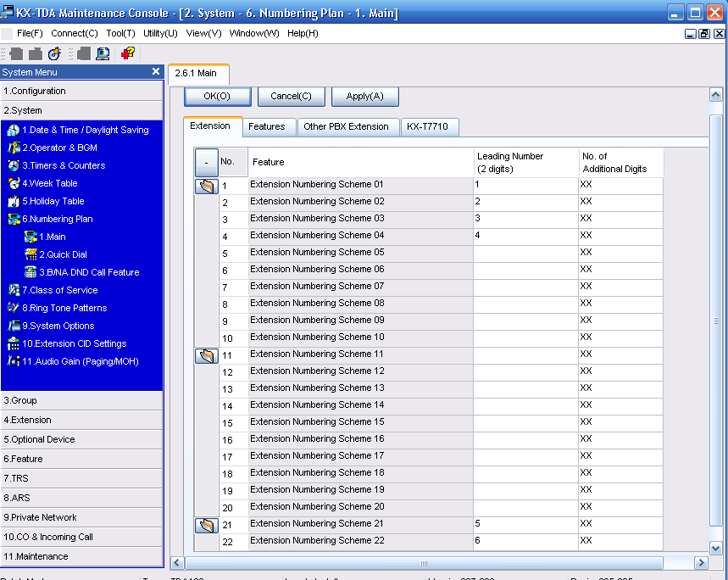728x580 pixels.
Task: Click the Apply(A) button
Action: [365, 97]
